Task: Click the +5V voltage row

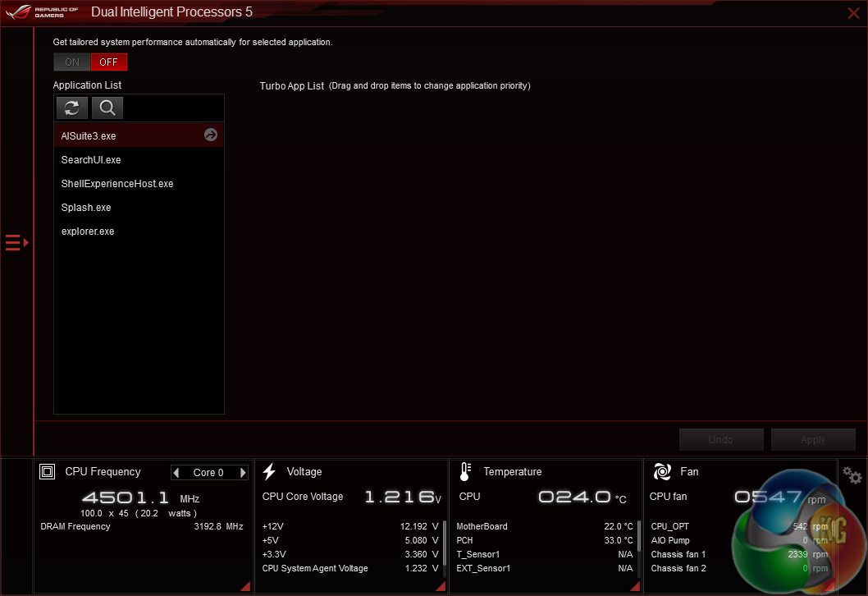Action: point(349,540)
